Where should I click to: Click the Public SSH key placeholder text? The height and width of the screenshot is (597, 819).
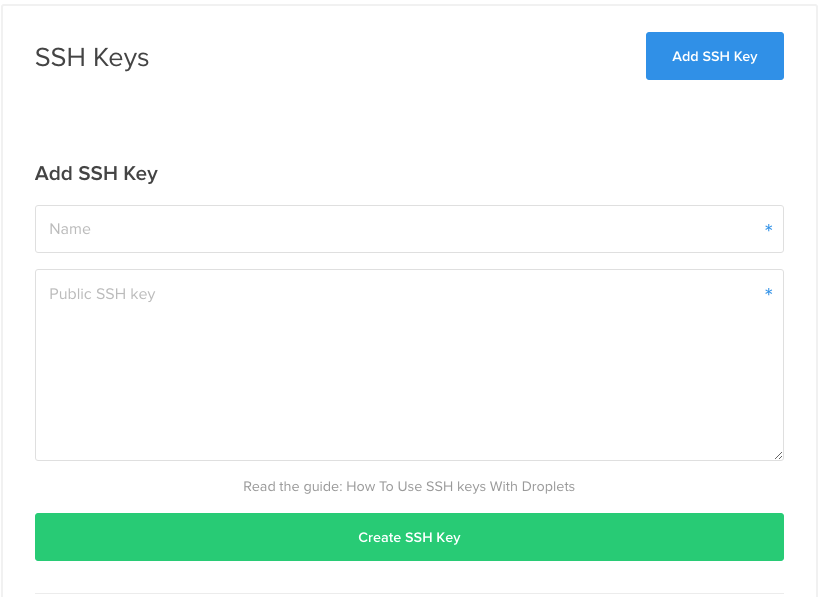(x=102, y=294)
